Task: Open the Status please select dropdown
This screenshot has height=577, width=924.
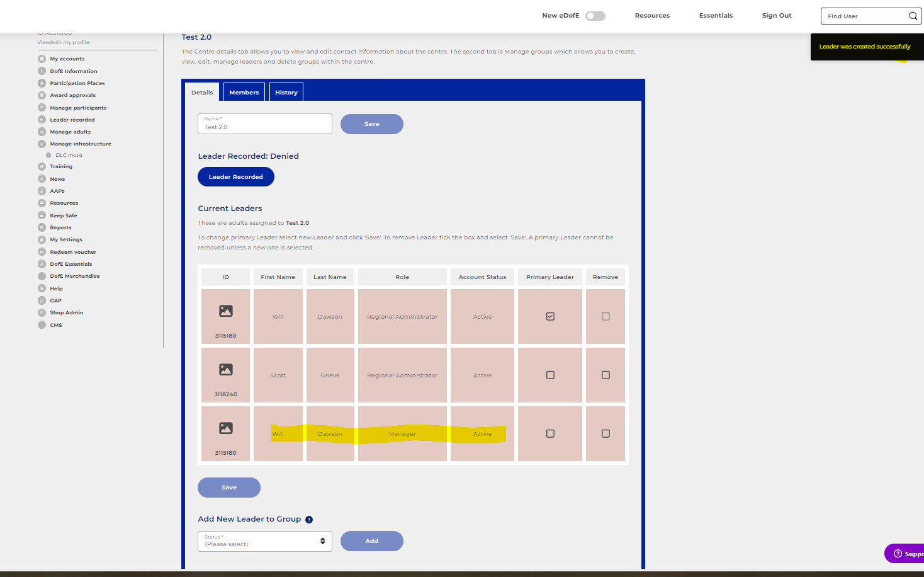Action: pos(264,541)
